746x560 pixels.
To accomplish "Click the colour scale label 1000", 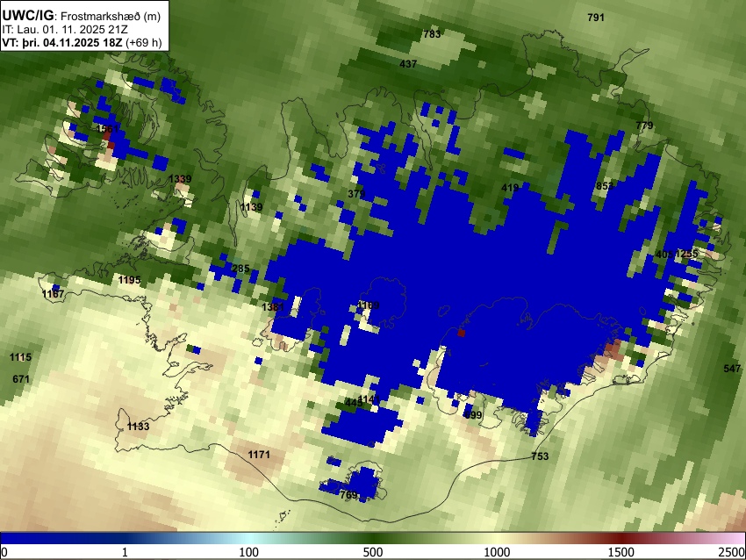I will point(497,552).
